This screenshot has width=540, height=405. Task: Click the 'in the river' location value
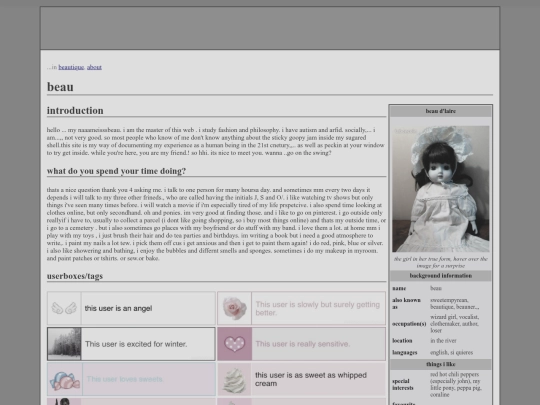pos(443,341)
